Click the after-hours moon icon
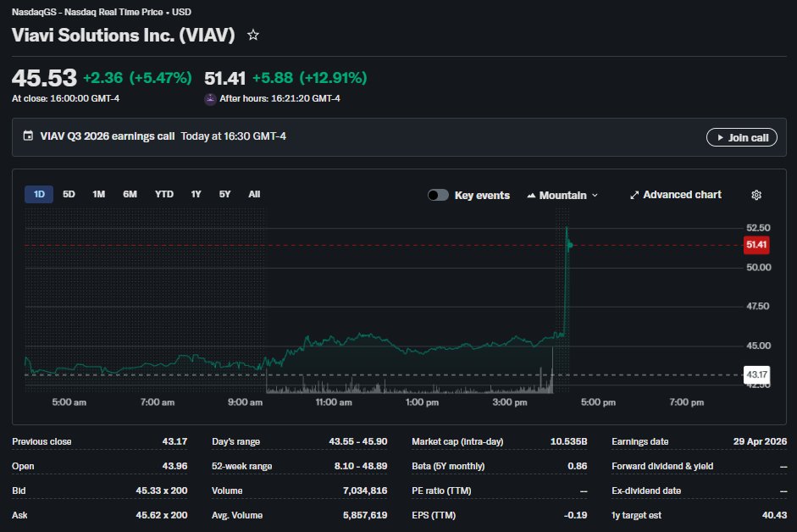Image resolution: width=797 pixels, height=532 pixels. (210, 99)
